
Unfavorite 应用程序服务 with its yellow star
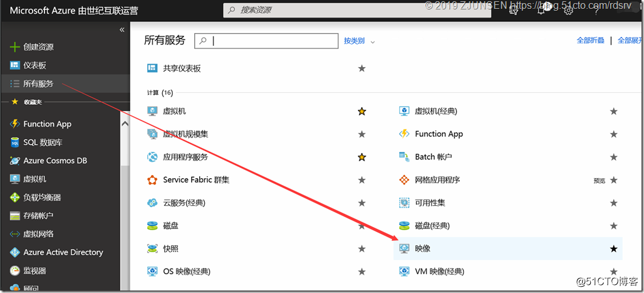[x=362, y=157]
